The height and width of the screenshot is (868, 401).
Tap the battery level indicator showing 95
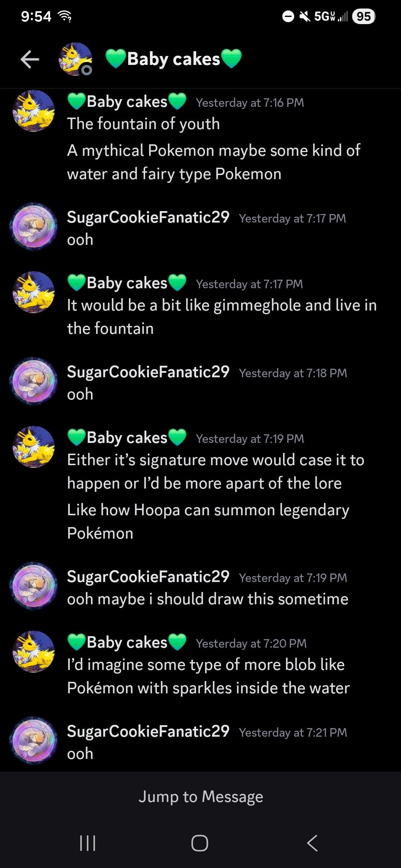[363, 16]
